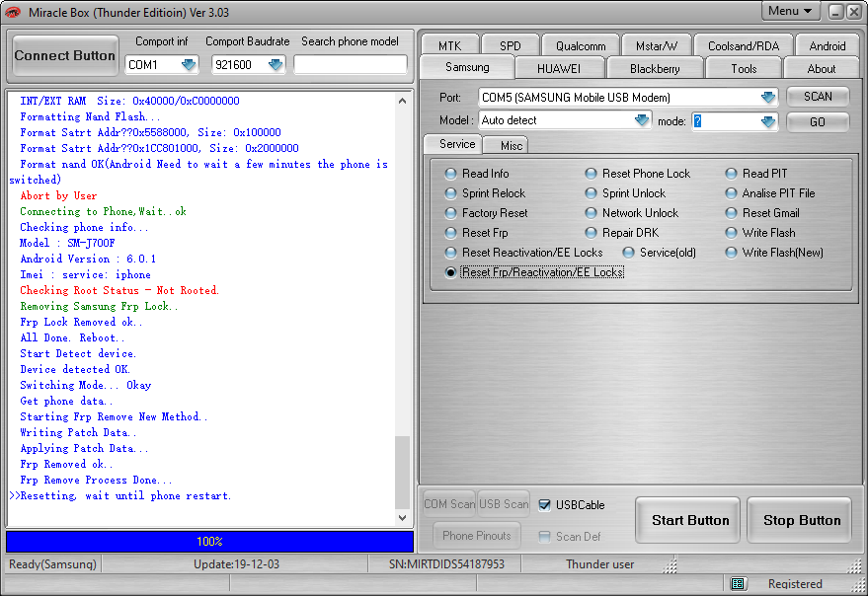Click the USB Scan button
This screenshot has height=596, width=868.
tap(504, 504)
